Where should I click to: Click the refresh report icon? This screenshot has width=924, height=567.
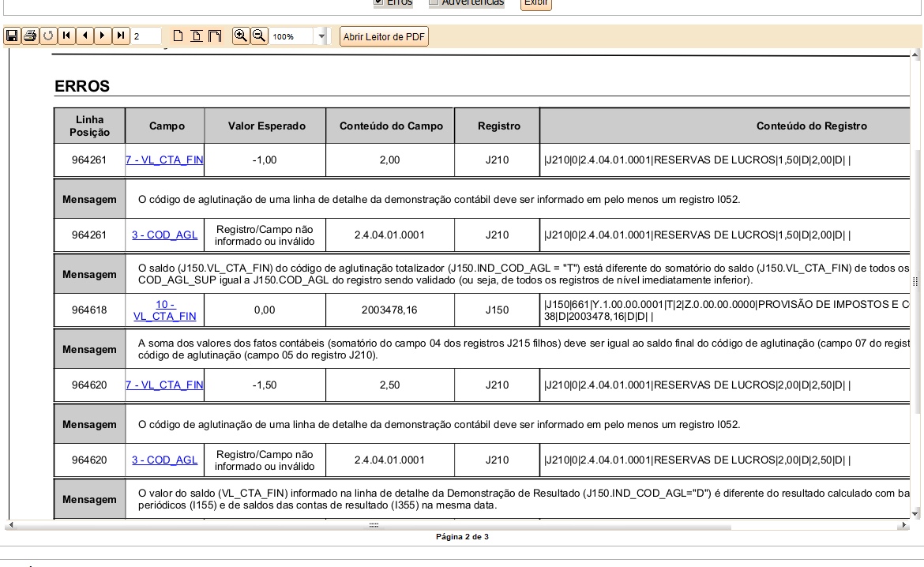[48, 36]
